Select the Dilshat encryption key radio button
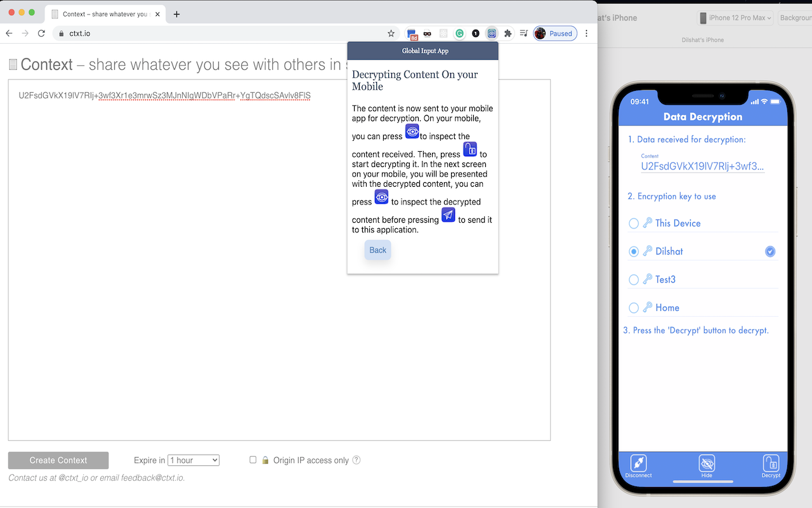Screen dimensions: 812x508 pyautogui.click(x=634, y=251)
